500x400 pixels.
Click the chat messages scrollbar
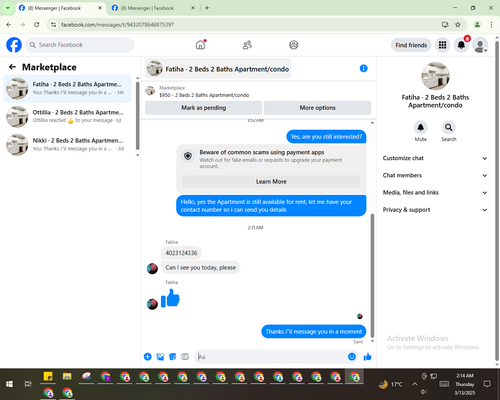click(372, 275)
